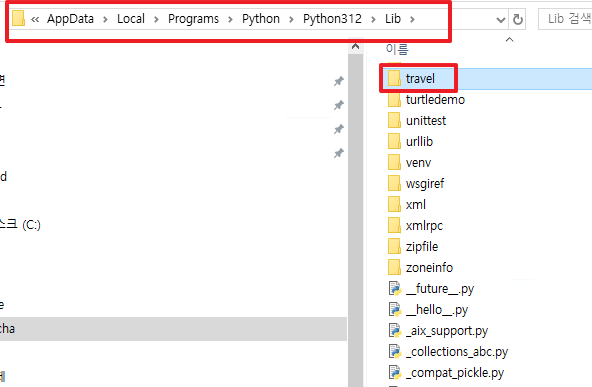Click the zipfile folder icon

tap(394, 247)
